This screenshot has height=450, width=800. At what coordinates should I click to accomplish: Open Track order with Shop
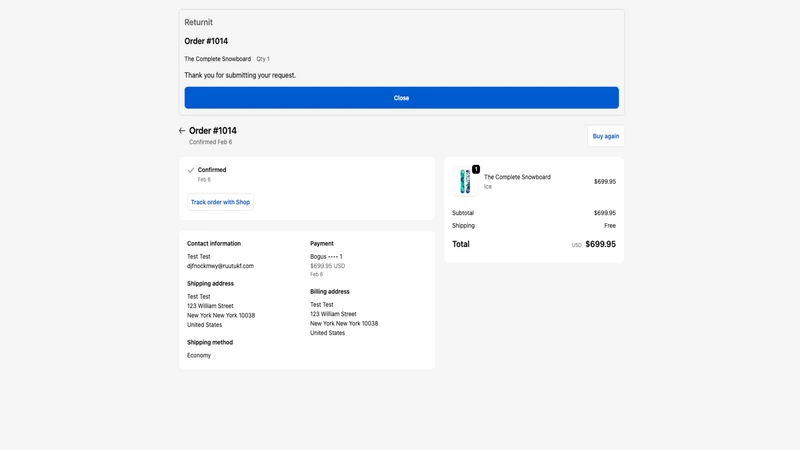coord(220,202)
